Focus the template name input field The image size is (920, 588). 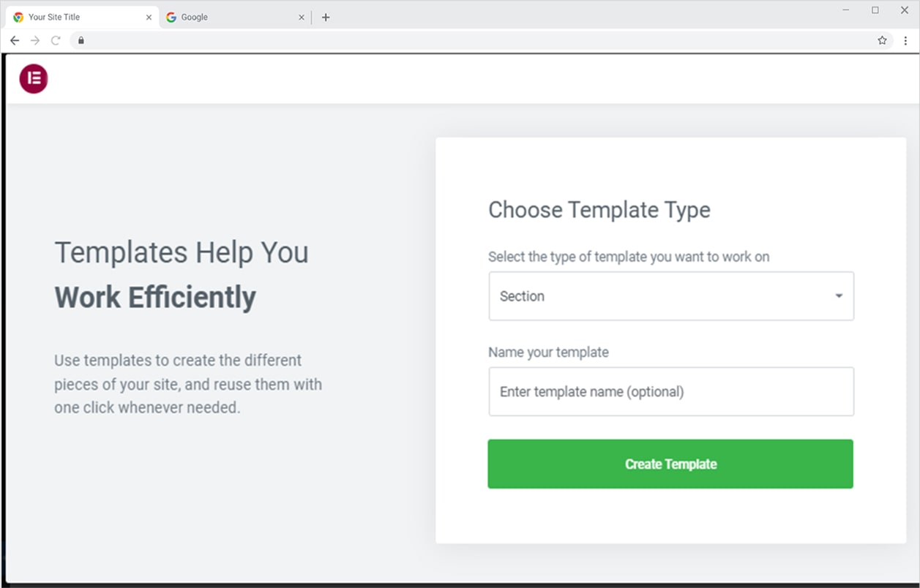[670, 392]
